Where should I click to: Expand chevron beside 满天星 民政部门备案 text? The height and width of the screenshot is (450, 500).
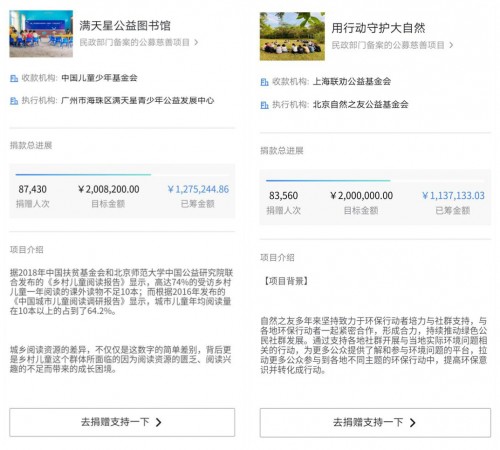click(196, 42)
